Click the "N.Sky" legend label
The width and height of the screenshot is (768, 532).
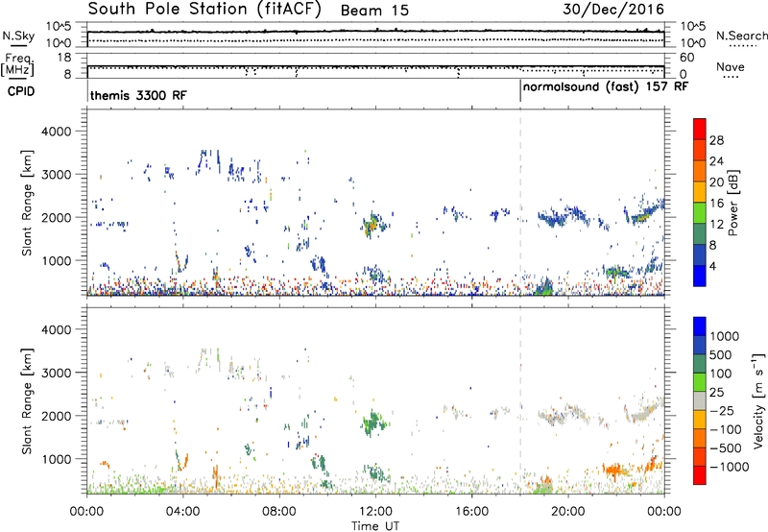click(x=18, y=36)
